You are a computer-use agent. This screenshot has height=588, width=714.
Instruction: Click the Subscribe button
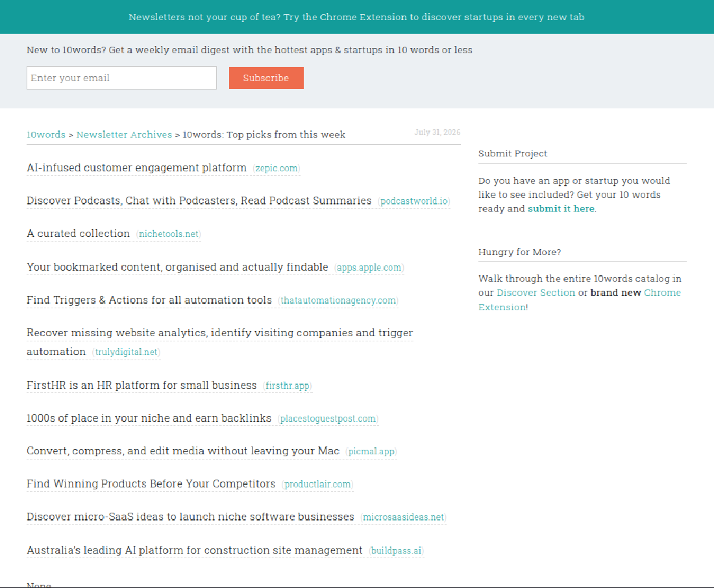coord(266,78)
